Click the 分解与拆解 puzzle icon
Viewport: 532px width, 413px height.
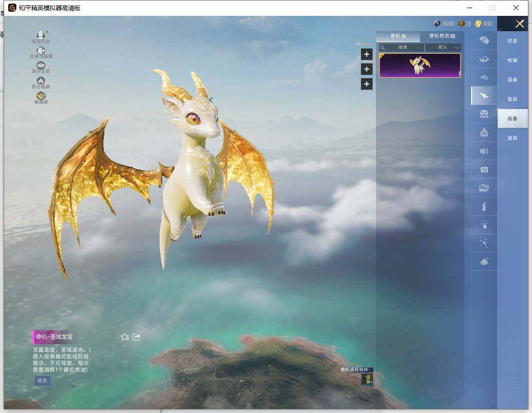(x=41, y=52)
